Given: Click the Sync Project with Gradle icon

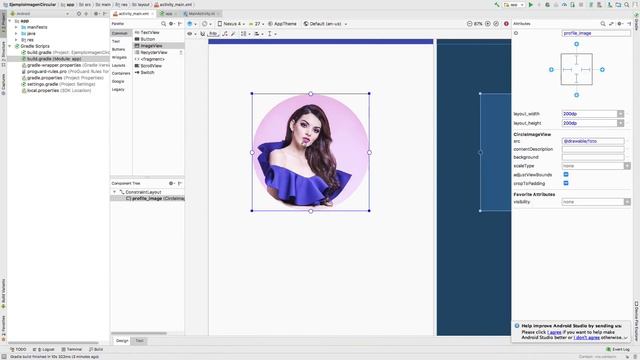Looking at the screenshot, I should pos(609,5).
